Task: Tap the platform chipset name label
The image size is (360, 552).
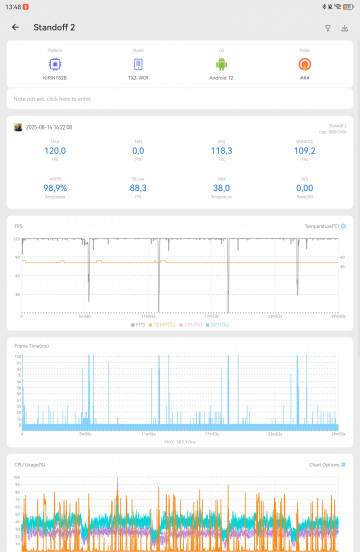Action: pyautogui.click(x=55, y=78)
